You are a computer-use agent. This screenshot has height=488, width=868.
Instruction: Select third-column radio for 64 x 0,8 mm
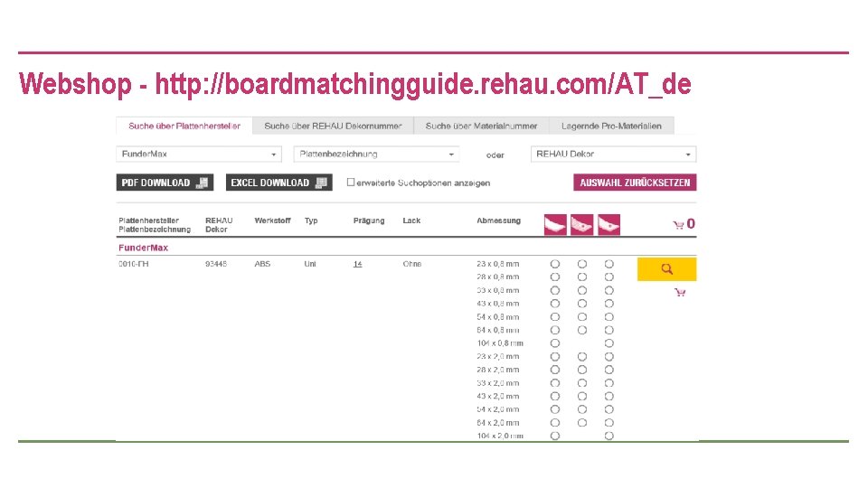[609, 330]
